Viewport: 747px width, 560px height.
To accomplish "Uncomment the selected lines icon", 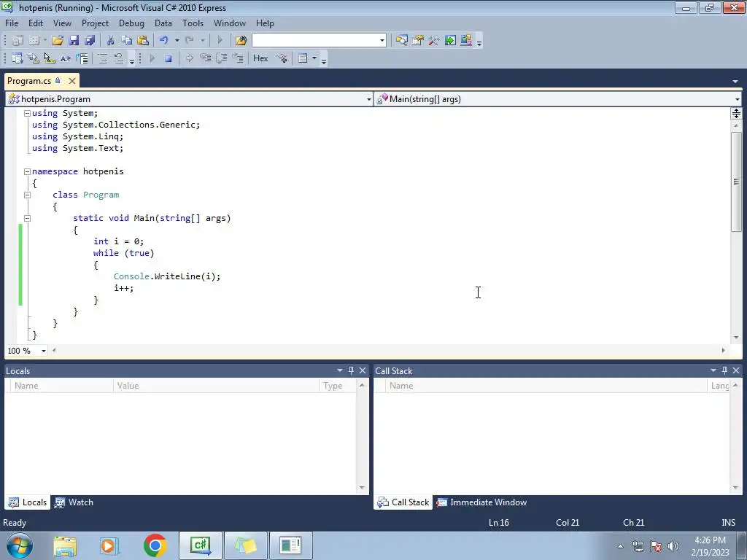I will point(119,58).
